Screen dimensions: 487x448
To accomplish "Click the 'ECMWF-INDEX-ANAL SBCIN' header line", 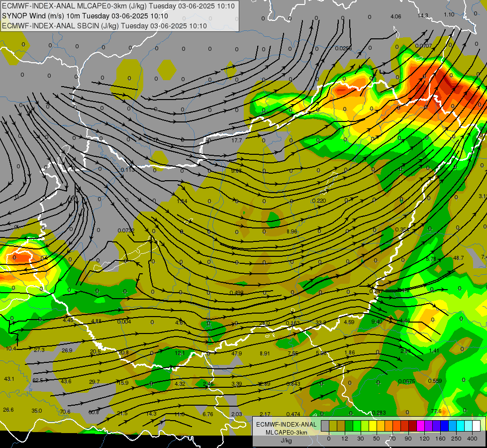I will (x=104, y=26).
